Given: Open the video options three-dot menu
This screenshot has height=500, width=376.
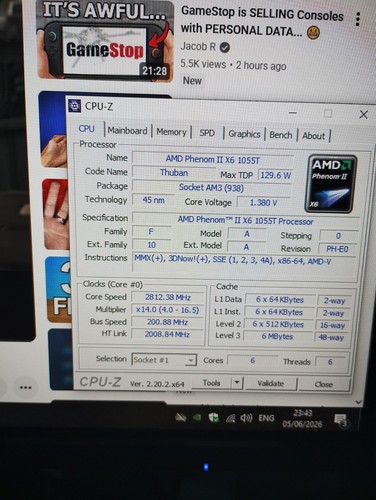Looking at the screenshot, I should point(358,19).
